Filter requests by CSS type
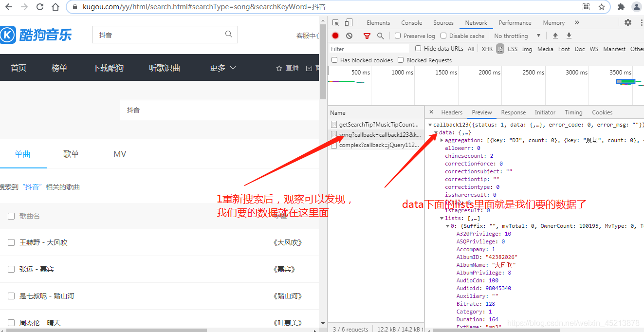 coord(513,49)
